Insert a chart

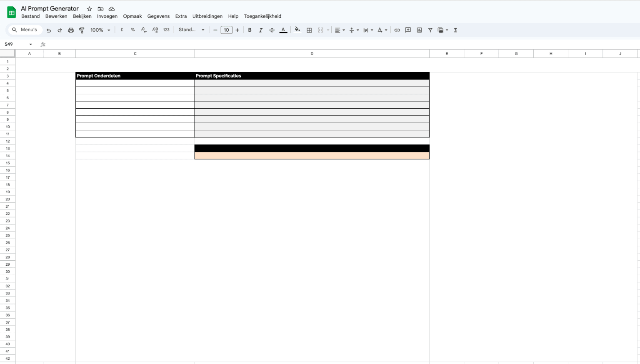[419, 30]
